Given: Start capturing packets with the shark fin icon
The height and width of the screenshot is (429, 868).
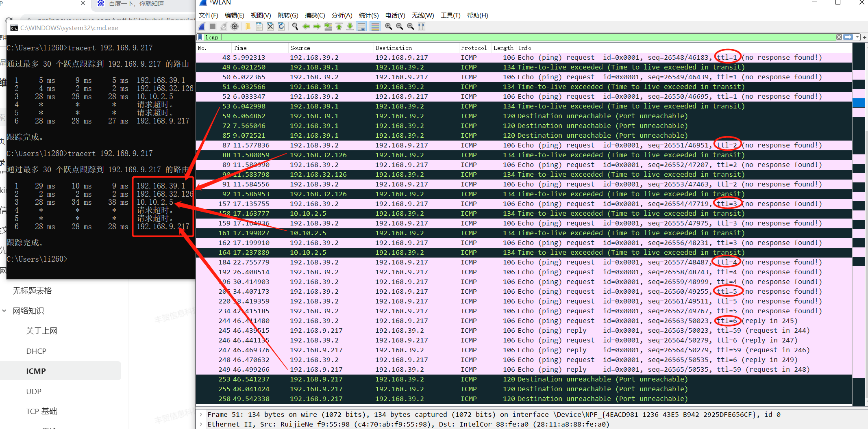Looking at the screenshot, I should point(202,27).
